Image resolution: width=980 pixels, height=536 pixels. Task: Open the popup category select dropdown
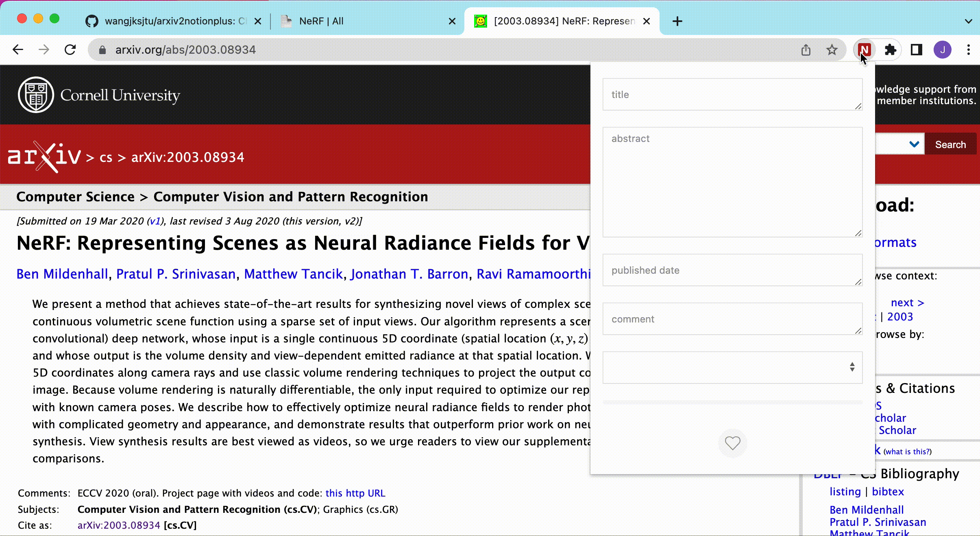pos(732,367)
